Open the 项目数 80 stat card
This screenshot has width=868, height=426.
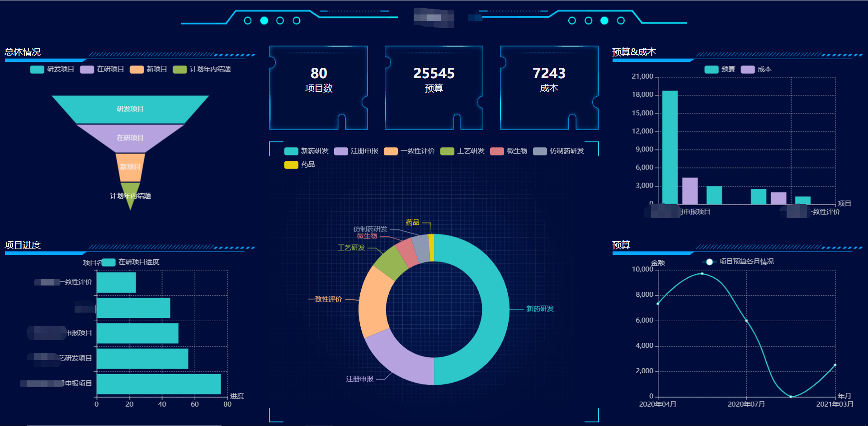coord(319,88)
